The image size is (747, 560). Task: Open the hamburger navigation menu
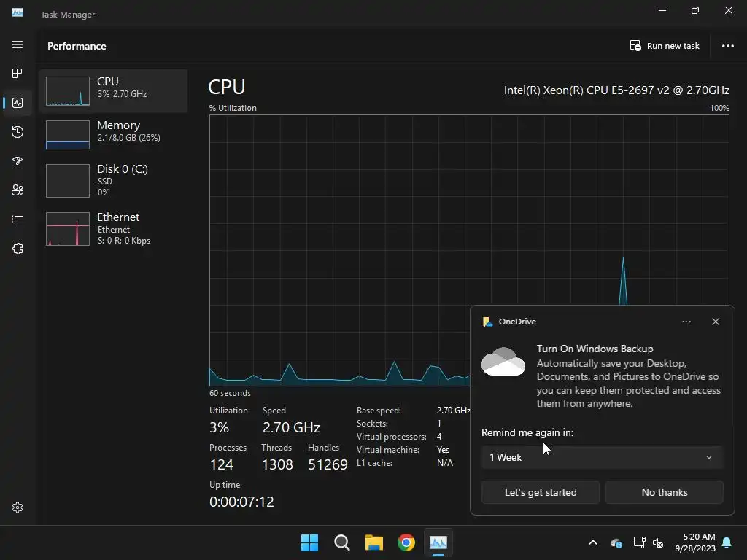18,44
